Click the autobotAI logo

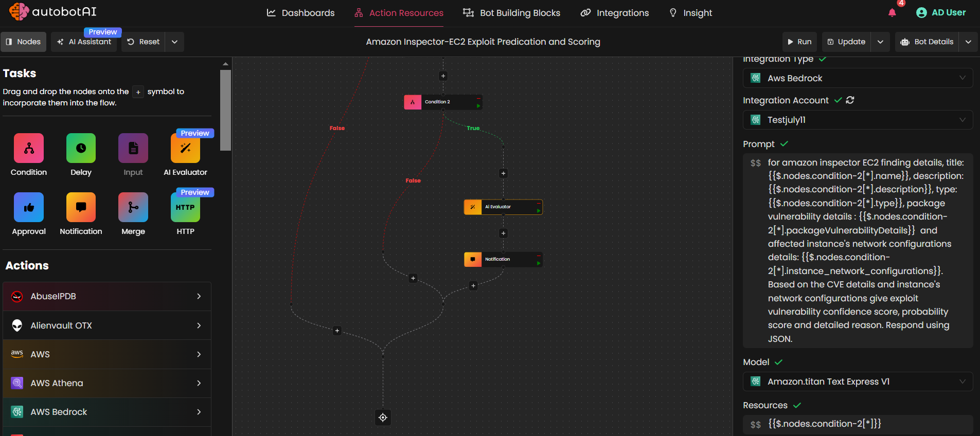coord(52,11)
